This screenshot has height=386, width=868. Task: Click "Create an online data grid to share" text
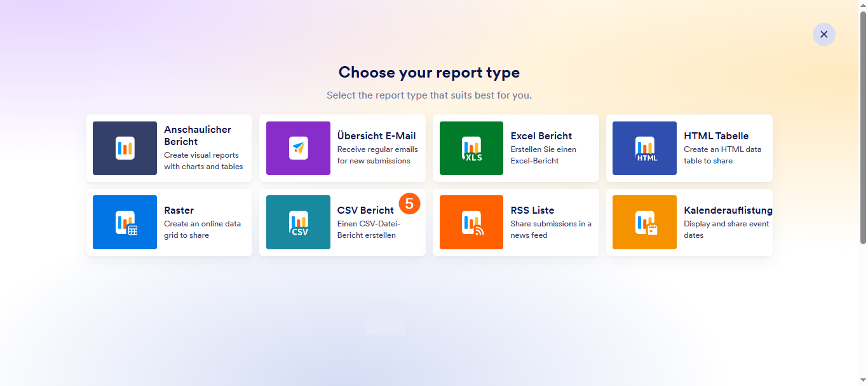[x=202, y=230]
